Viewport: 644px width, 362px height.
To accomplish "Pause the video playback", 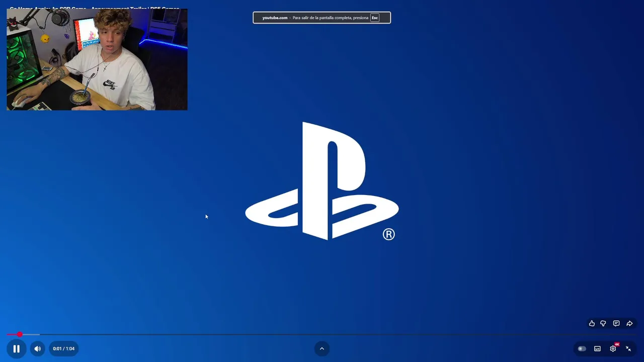I will pyautogui.click(x=16, y=348).
